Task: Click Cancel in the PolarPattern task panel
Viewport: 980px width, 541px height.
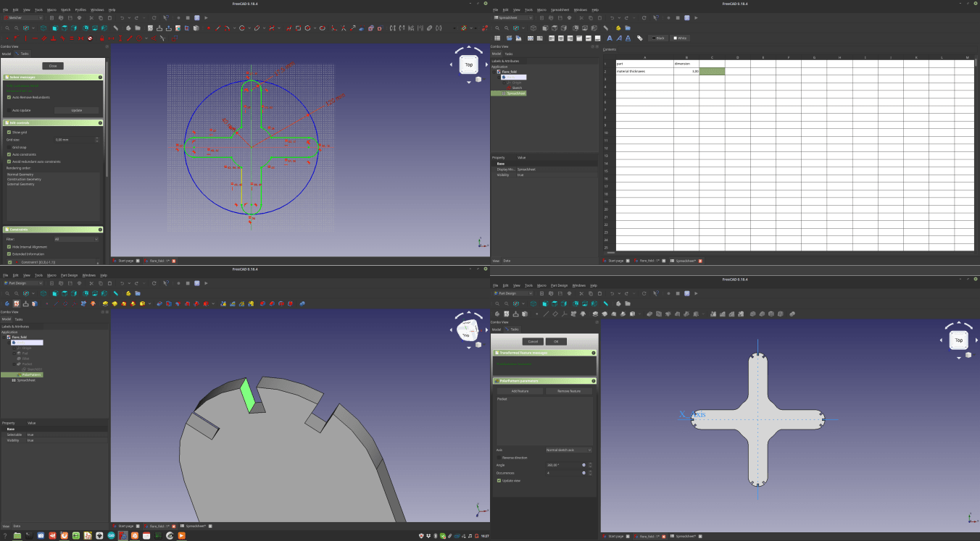Action: (533, 341)
